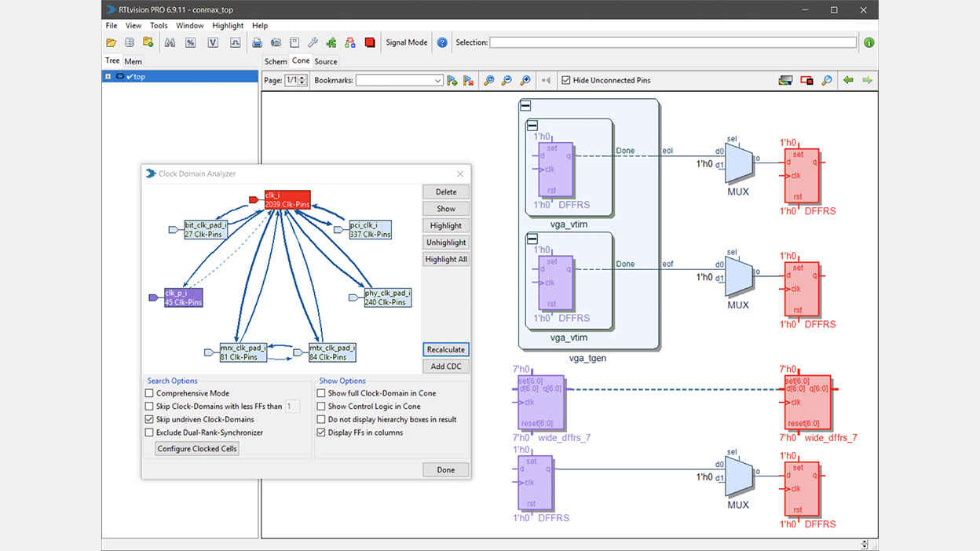Click the Selection input field
This screenshot has height=551, width=980.
coord(673,42)
